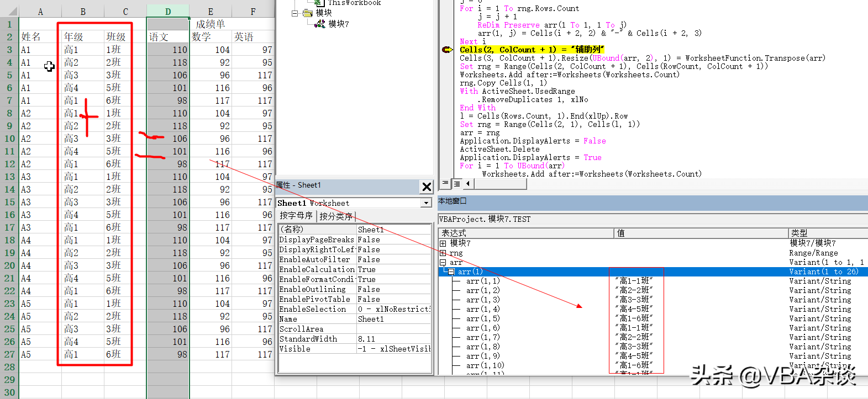Select column B header
The height and width of the screenshot is (399, 868).
[x=83, y=11]
